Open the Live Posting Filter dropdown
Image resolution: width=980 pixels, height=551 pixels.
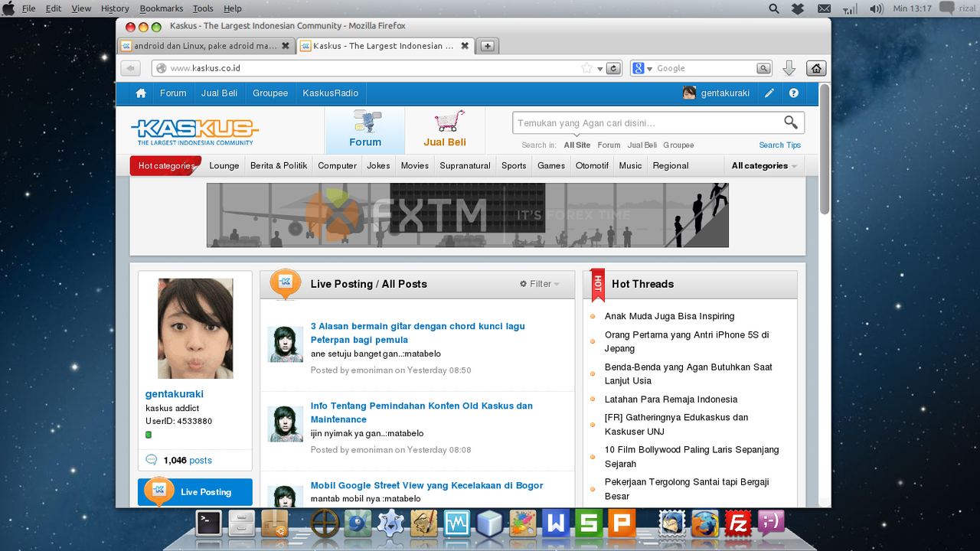coord(540,284)
